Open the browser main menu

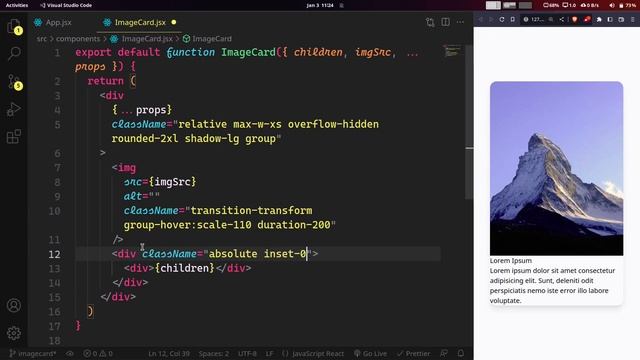click(633, 19)
